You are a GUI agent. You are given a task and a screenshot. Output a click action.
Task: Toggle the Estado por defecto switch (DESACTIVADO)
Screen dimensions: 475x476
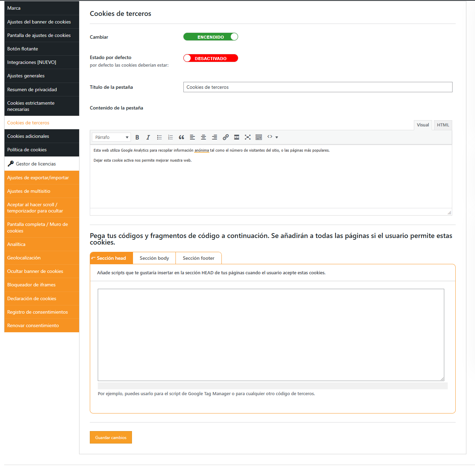coord(211,58)
